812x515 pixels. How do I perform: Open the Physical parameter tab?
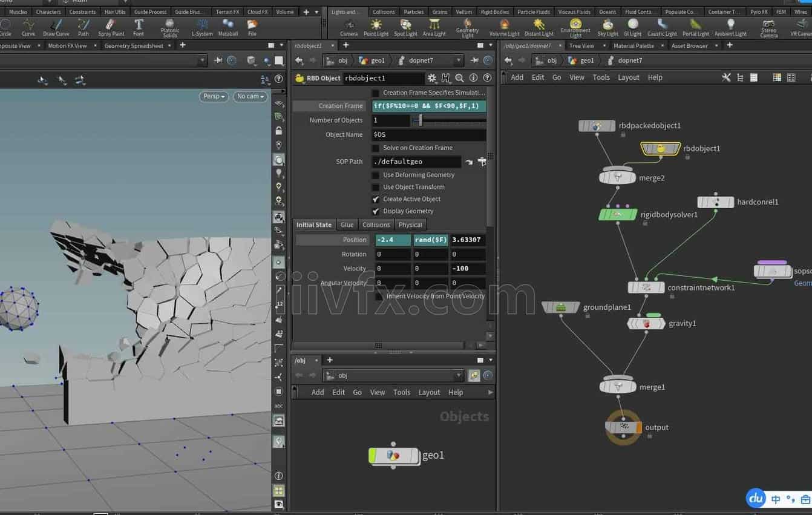click(x=410, y=225)
